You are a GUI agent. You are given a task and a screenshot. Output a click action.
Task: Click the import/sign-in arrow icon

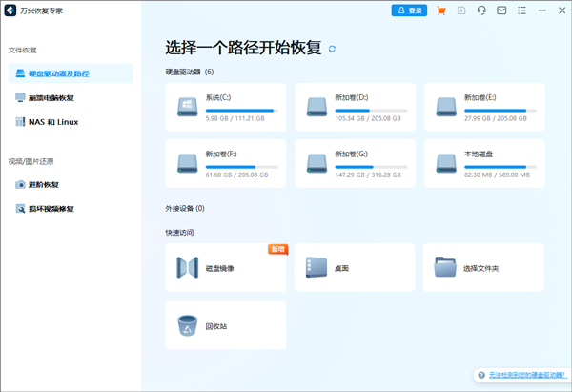point(461,10)
